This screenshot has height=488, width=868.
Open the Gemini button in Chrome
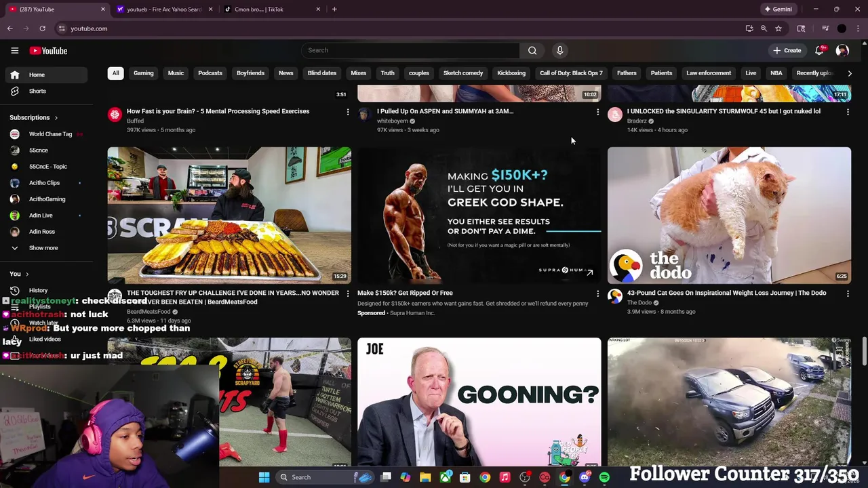pyautogui.click(x=778, y=9)
